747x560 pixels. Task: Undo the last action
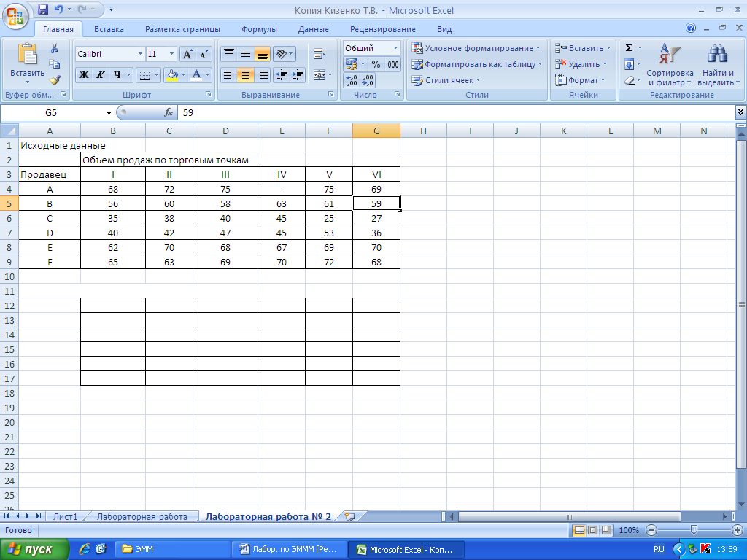[x=58, y=9]
